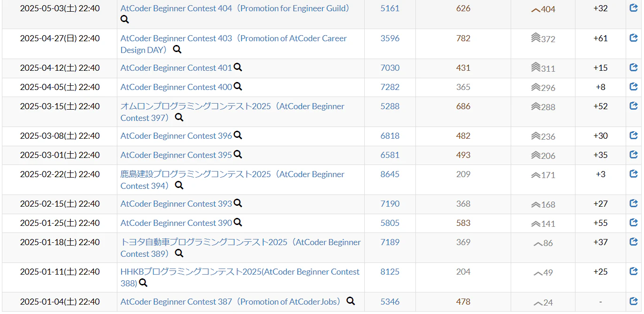The height and width of the screenshot is (314, 644).
Task: Click rating difference +52
Action: [600, 106]
